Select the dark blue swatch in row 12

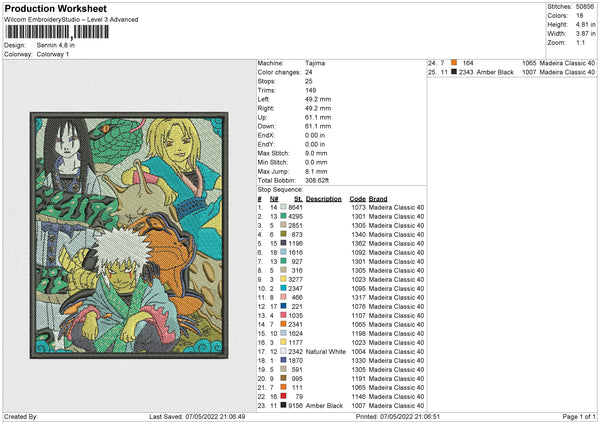click(x=283, y=306)
